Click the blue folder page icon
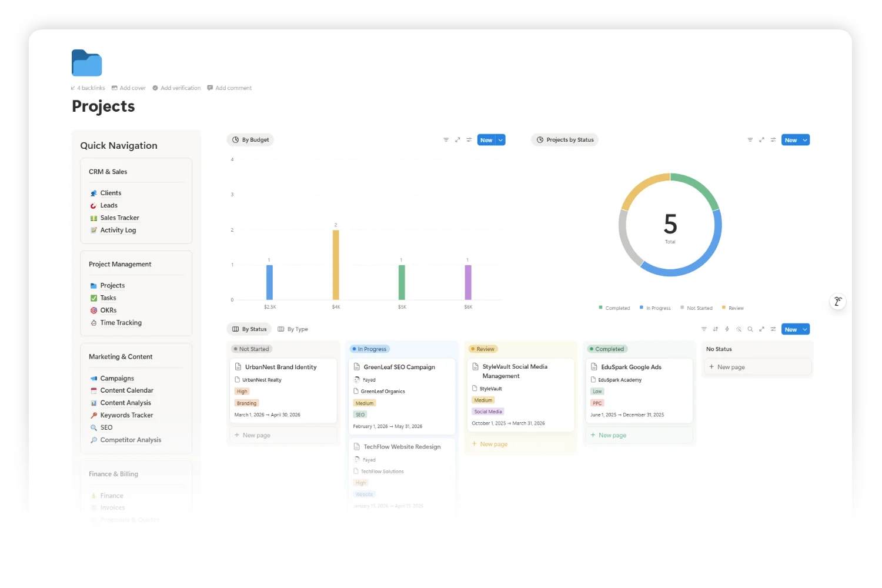 click(87, 63)
